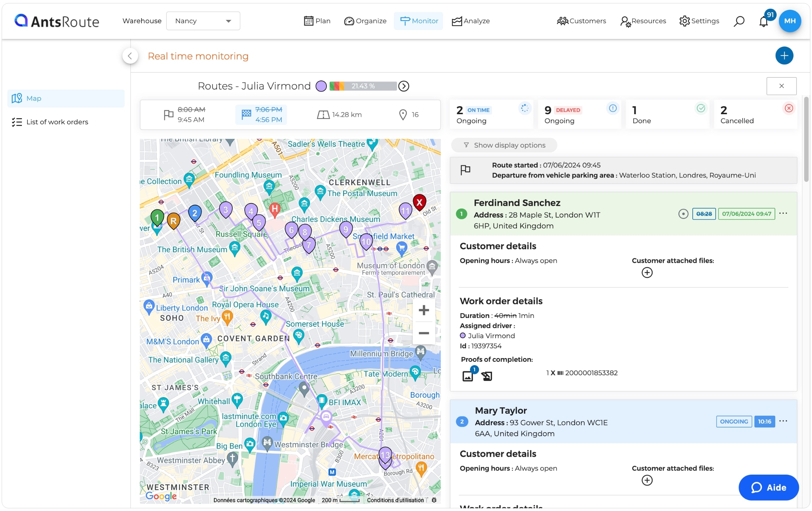This screenshot has height=511, width=812.
Task: Open the Warehouse Nancy dropdown
Action: 203,21
